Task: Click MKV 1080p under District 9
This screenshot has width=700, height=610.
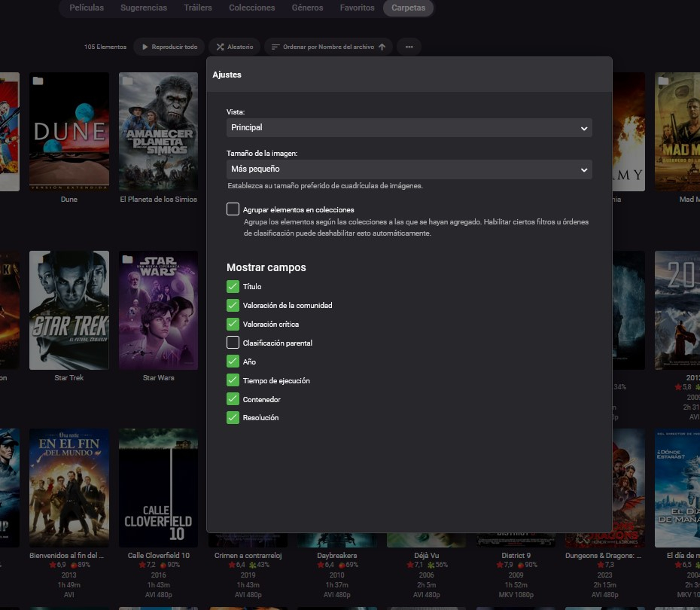Action: tap(516, 595)
